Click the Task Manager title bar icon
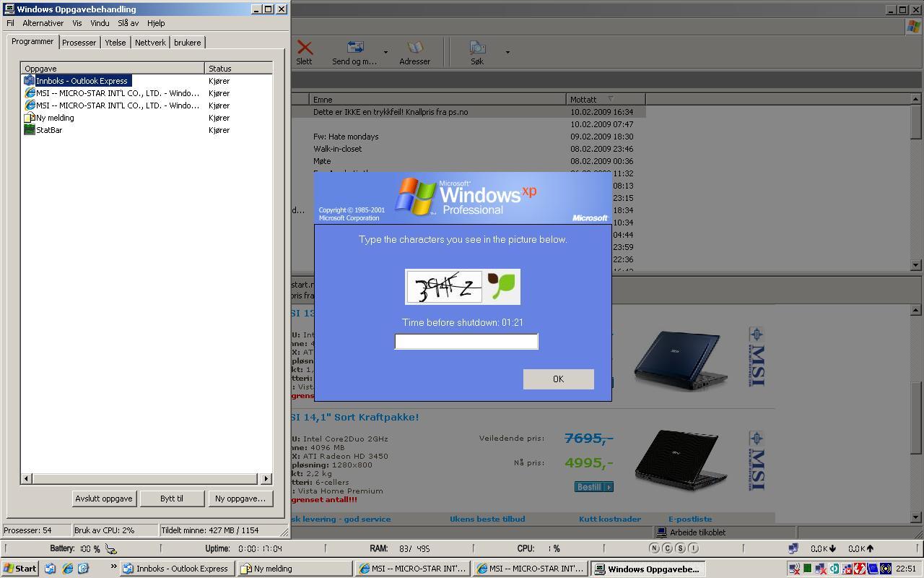924x578 pixels. pyautogui.click(x=9, y=9)
